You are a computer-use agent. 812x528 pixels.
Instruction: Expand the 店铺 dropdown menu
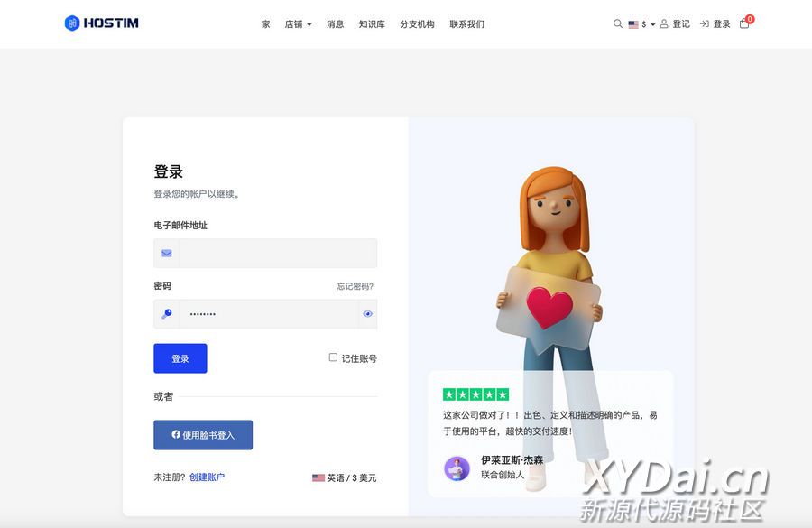coord(298,24)
